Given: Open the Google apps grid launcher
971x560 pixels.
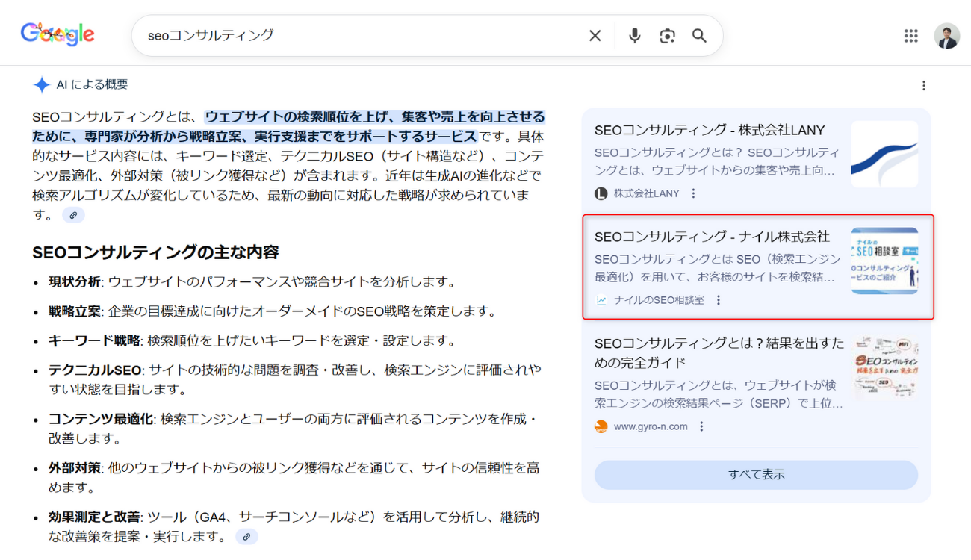Looking at the screenshot, I should click(910, 35).
